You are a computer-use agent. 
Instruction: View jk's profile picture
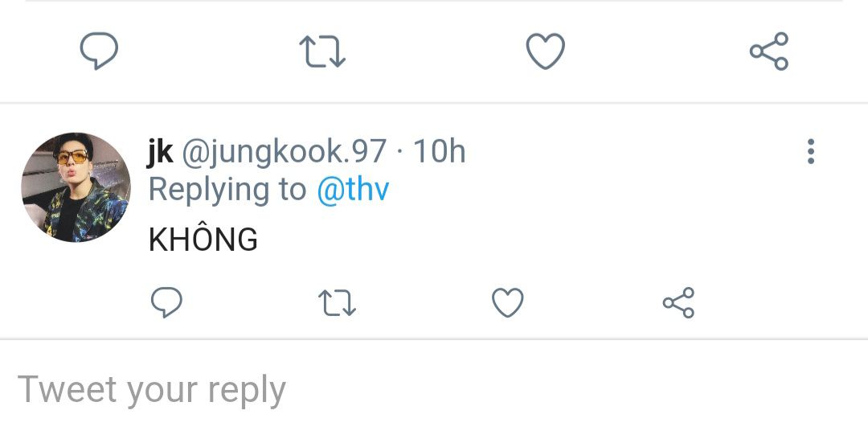pyautogui.click(x=76, y=187)
